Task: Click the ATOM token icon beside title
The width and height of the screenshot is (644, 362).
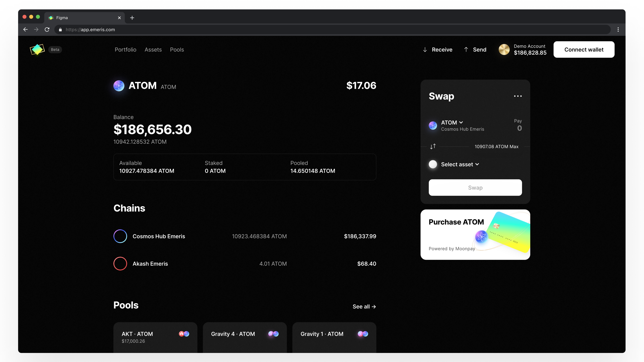Action: [119, 86]
